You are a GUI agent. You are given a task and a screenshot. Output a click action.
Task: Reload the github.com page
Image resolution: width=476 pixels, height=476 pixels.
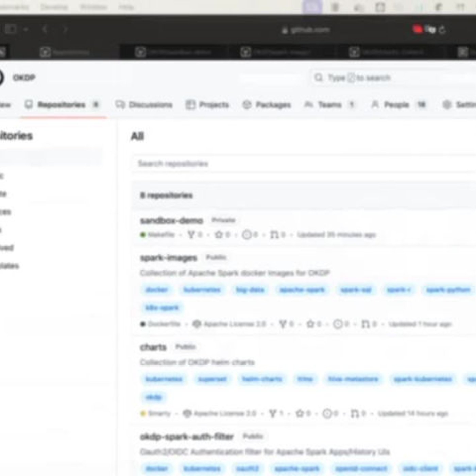point(442,30)
